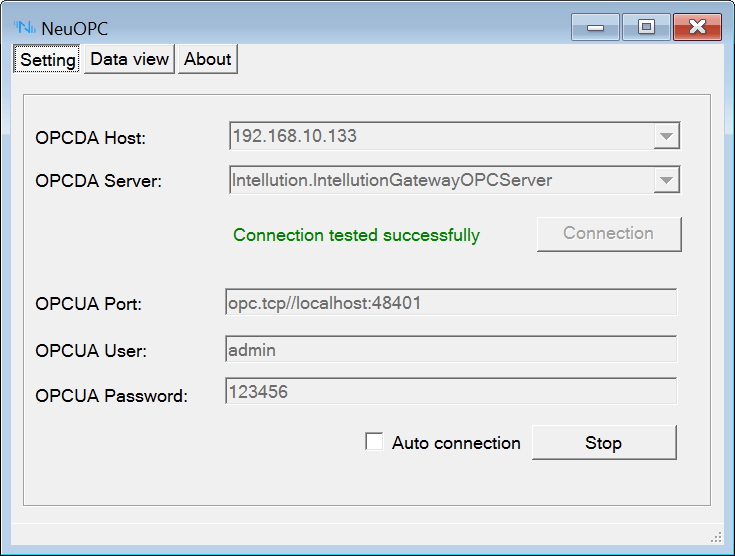Focus the OPCUA User field containing admin
The image size is (735, 556).
[450, 350]
